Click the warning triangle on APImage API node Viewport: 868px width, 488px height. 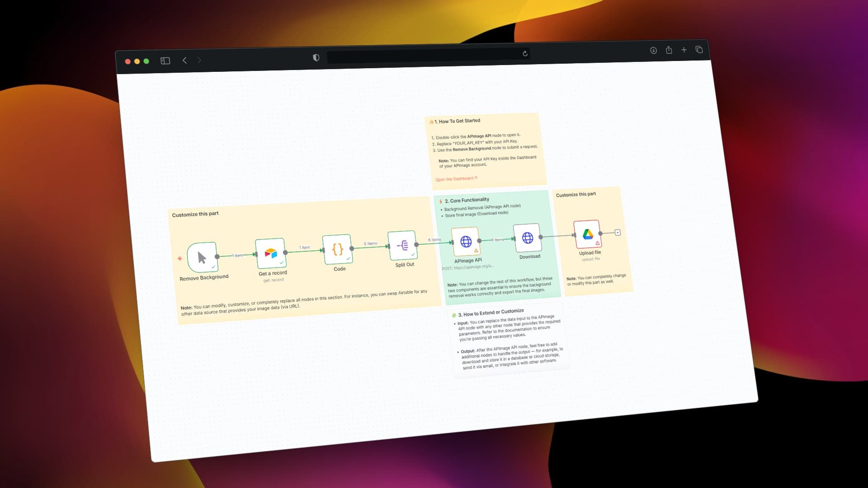point(476,250)
